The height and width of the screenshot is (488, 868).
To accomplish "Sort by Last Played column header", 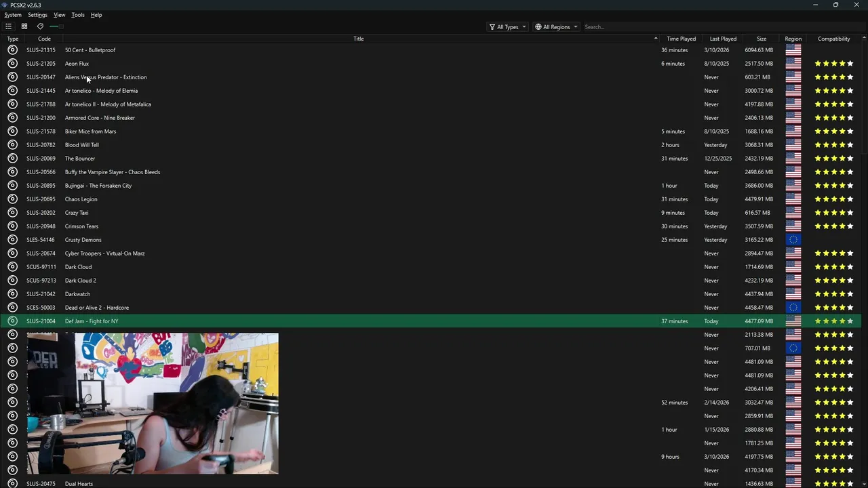I will click(723, 39).
